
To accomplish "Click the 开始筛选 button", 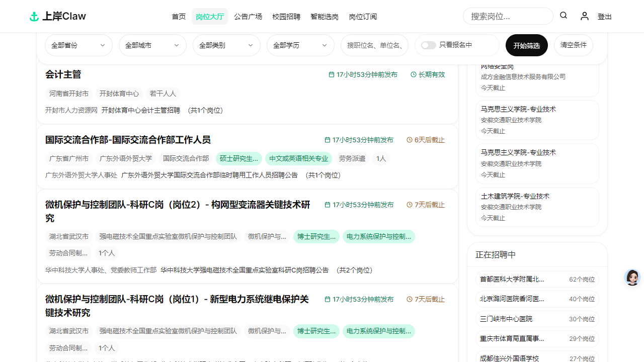I will [x=527, y=45].
